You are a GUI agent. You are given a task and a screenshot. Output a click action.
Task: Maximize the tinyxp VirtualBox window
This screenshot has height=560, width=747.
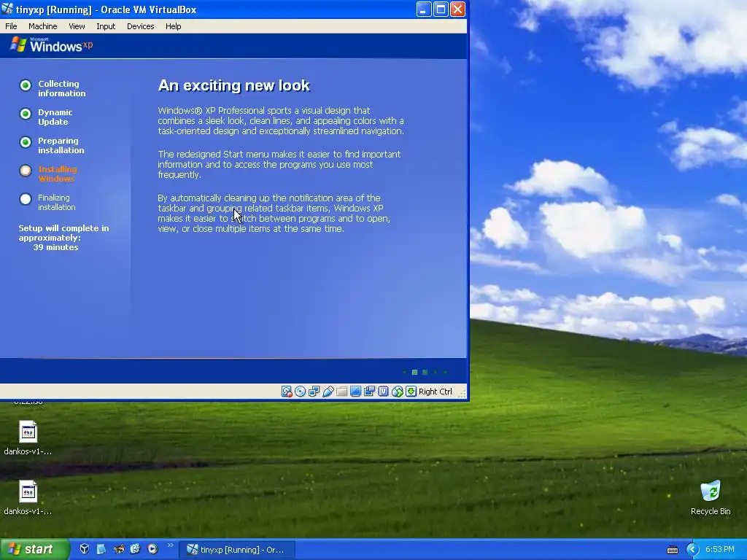(441, 9)
